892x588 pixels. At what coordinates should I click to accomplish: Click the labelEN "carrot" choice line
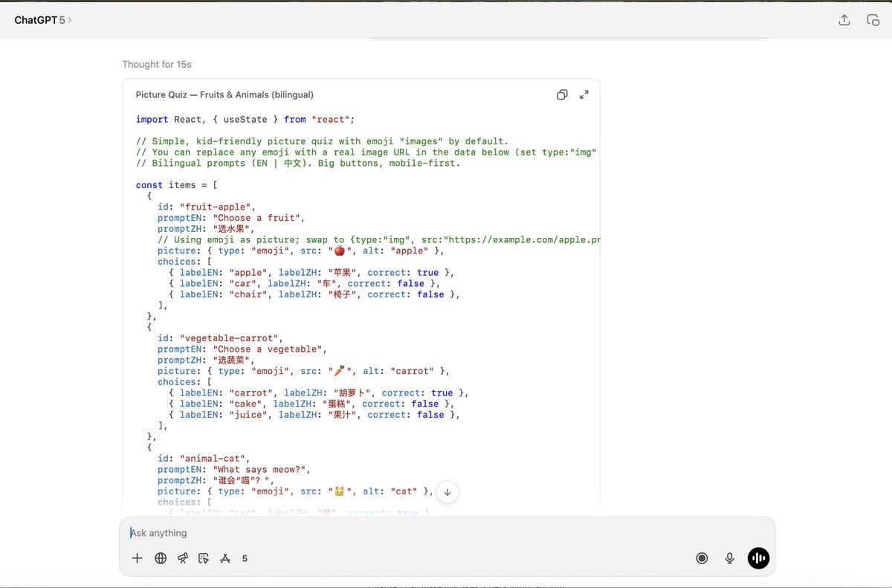[x=318, y=392]
